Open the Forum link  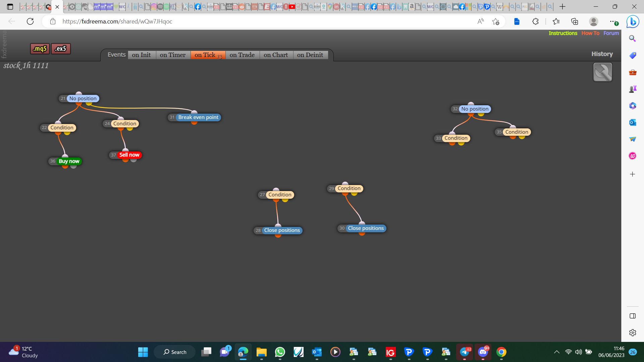(x=611, y=33)
